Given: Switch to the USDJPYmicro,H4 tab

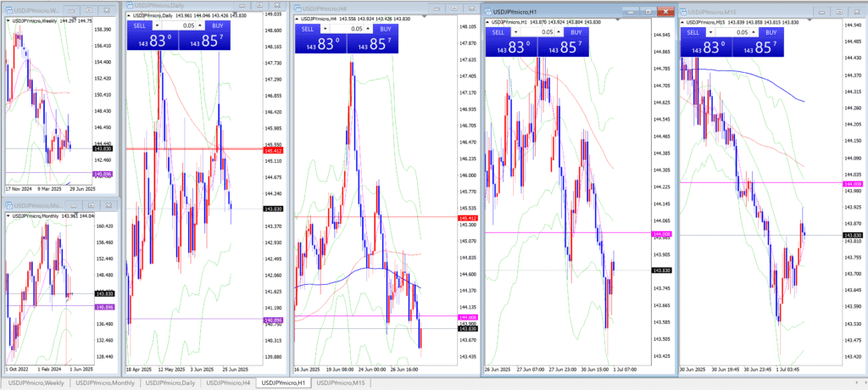Looking at the screenshot, I should (x=229, y=383).
